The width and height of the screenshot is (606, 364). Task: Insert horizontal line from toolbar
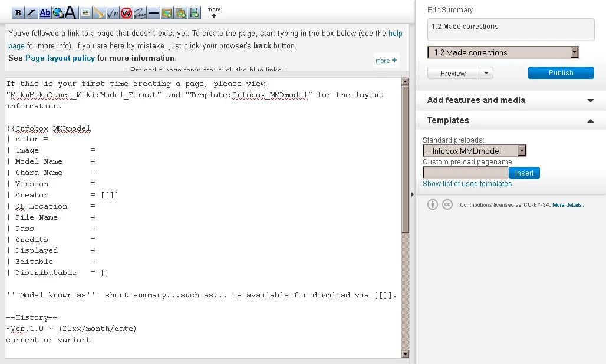[153, 12]
